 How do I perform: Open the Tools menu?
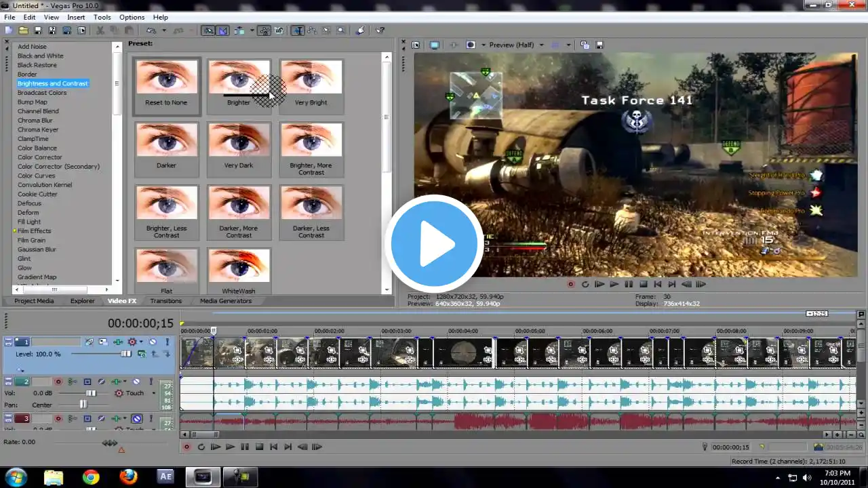tap(102, 17)
